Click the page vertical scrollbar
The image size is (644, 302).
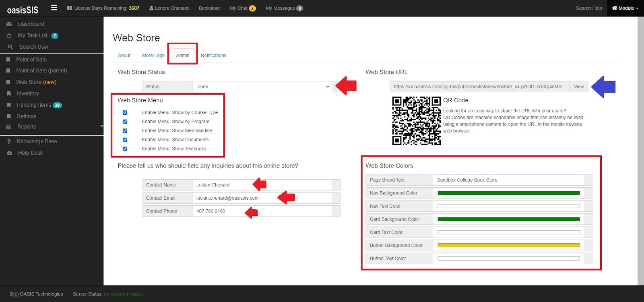coord(641,151)
